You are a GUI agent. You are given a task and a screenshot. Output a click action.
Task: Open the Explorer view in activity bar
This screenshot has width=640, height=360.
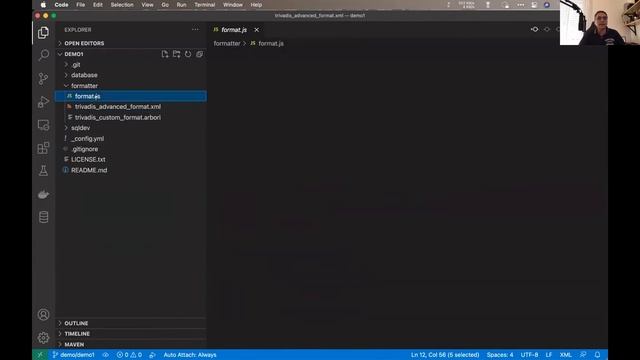point(43,32)
